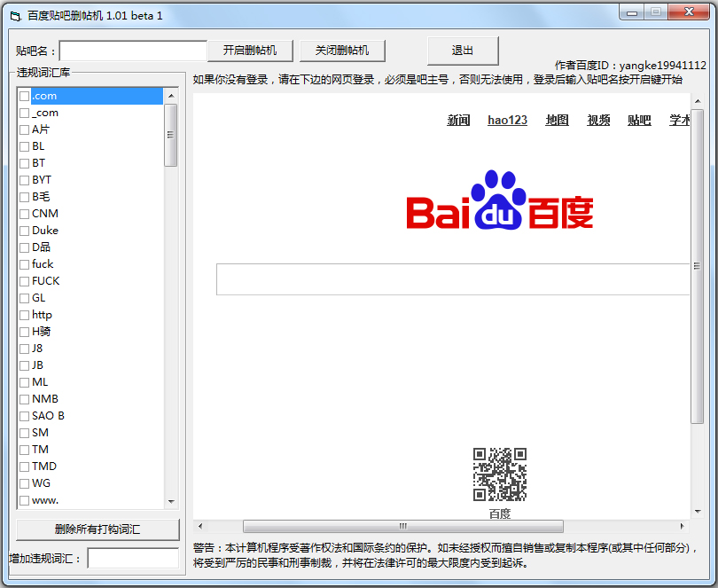Click the word list scrollbar thumb
This screenshot has width=718, height=588.
tap(171, 135)
